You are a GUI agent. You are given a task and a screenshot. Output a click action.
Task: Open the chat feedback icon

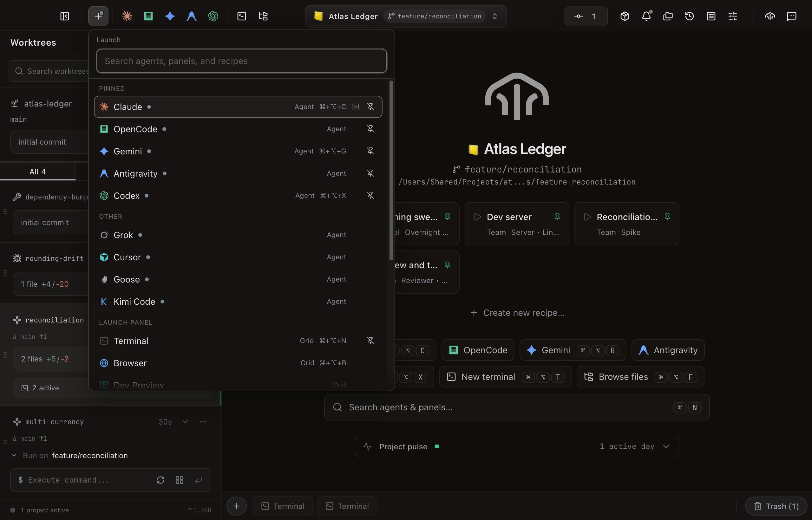(791, 16)
